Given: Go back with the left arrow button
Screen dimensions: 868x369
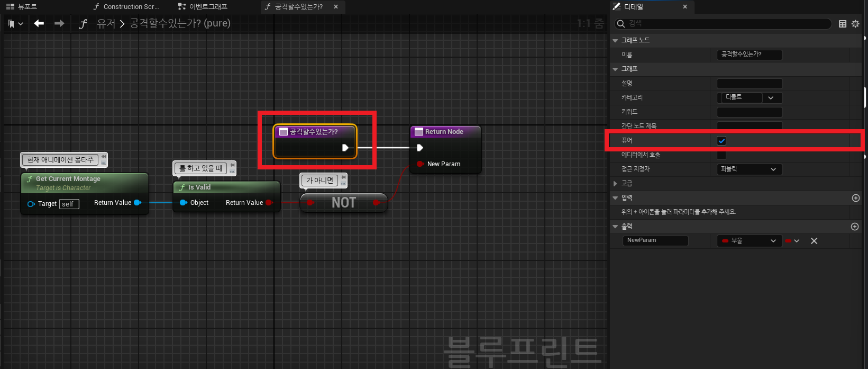Looking at the screenshot, I should pos(39,23).
